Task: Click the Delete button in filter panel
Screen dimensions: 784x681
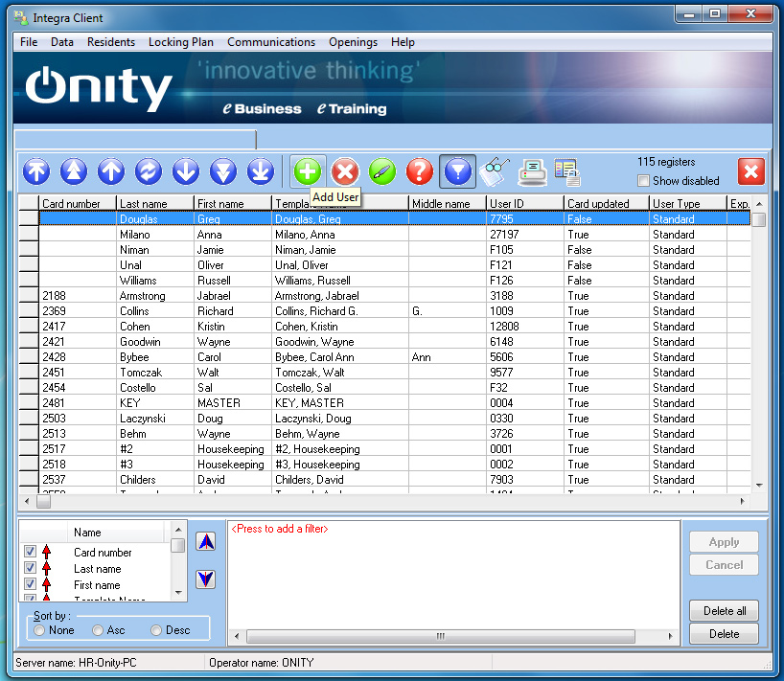Action: (x=724, y=633)
